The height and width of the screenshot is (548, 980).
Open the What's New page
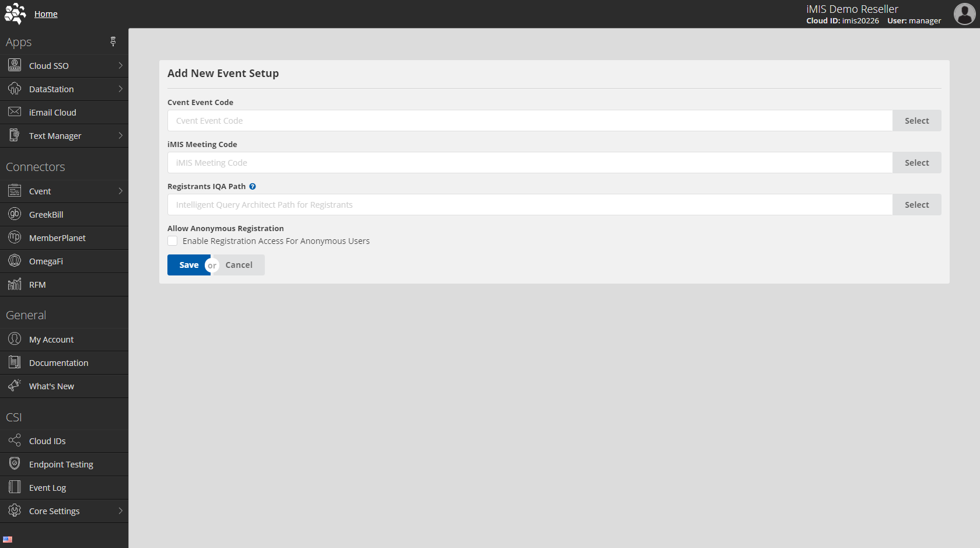pos(51,386)
